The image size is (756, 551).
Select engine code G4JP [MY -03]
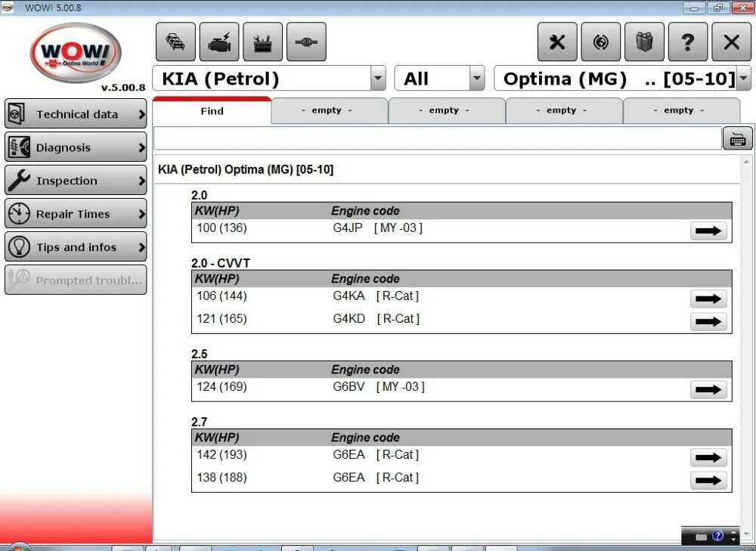tap(377, 228)
